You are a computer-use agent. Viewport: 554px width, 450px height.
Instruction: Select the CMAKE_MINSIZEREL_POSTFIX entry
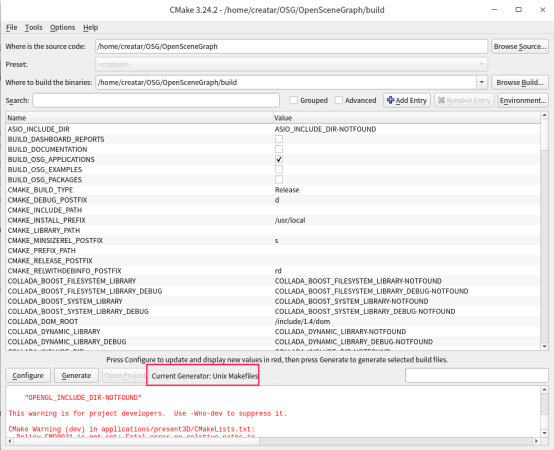point(55,241)
